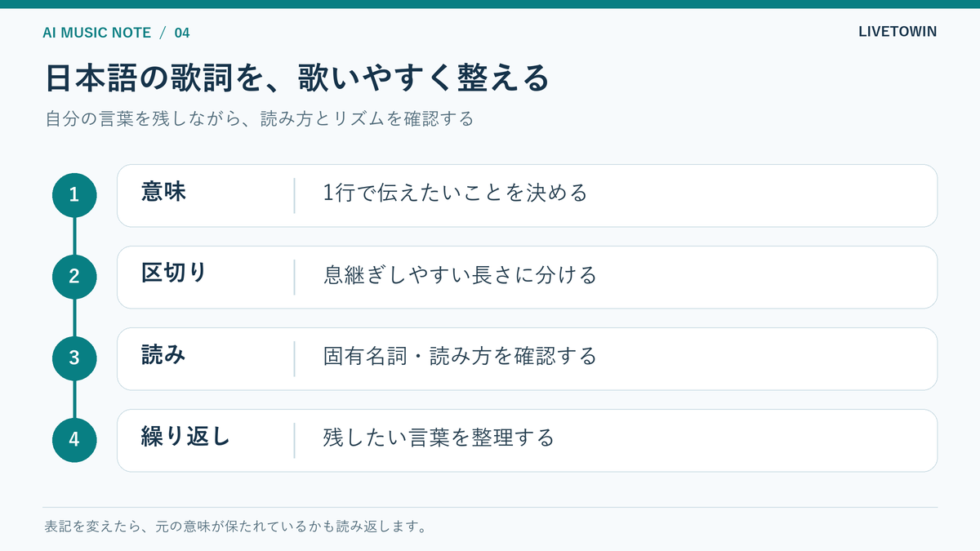The image size is (980, 551).
Task: Click the title 日本語の歌詞を、歌いやすく整える
Action: (x=296, y=78)
